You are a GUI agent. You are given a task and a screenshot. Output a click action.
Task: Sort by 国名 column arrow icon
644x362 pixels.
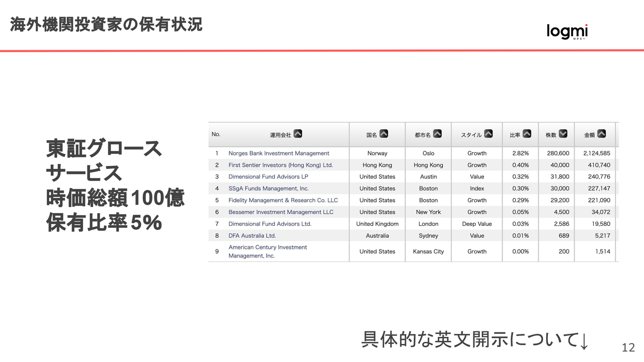point(384,134)
